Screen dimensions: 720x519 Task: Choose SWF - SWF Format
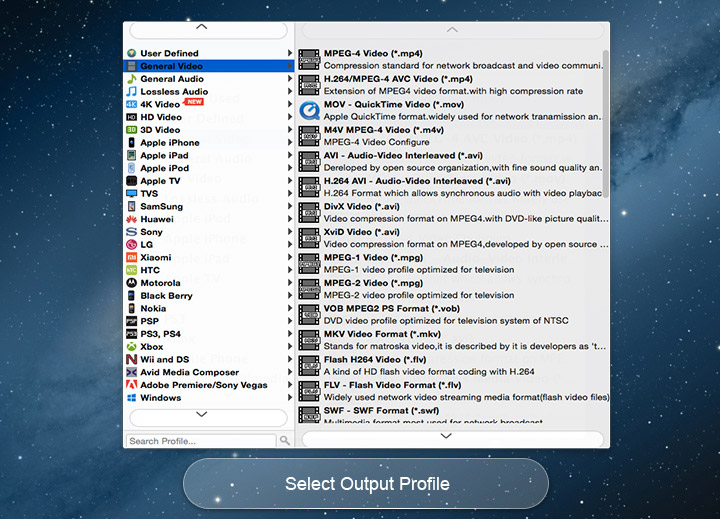pyautogui.click(x=453, y=414)
